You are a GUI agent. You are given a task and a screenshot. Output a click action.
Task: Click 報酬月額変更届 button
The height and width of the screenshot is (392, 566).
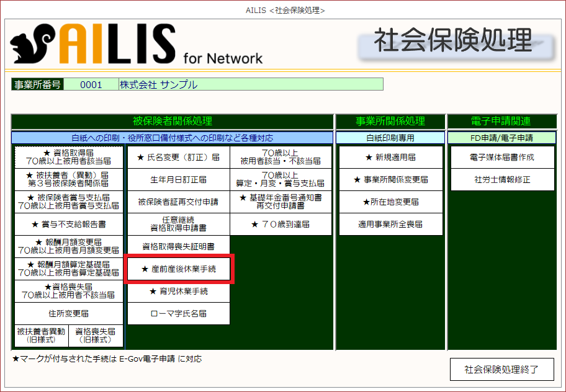(x=69, y=246)
